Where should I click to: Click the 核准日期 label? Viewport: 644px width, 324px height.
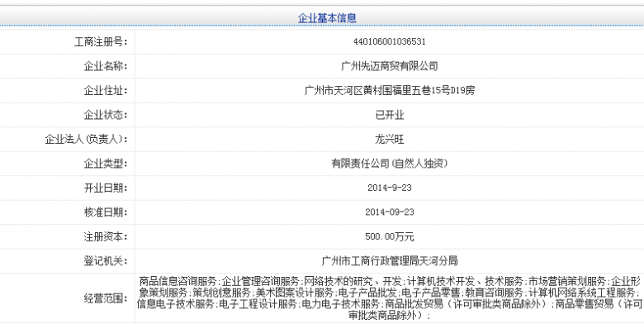pos(106,212)
